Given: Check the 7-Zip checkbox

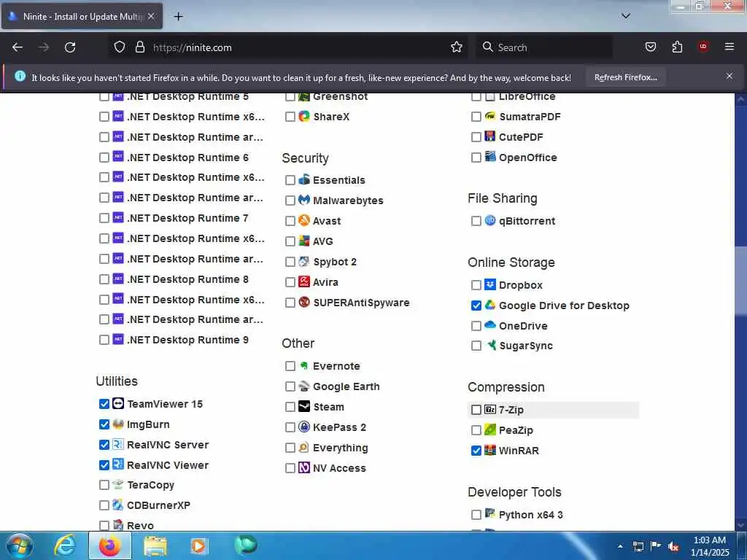Looking at the screenshot, I should pos(476,410).
